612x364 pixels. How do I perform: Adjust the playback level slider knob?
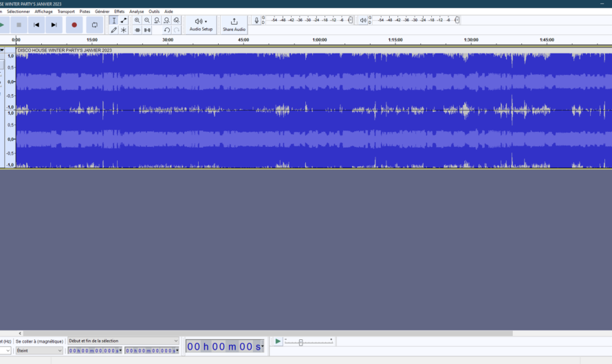pos(457,20)
